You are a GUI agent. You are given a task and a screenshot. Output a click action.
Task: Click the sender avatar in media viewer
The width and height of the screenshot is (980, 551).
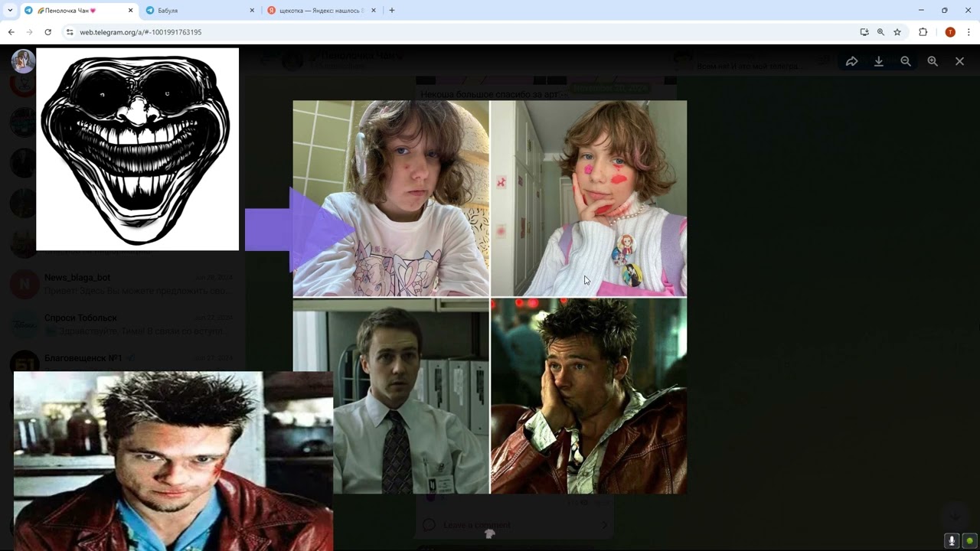(23, 61)
